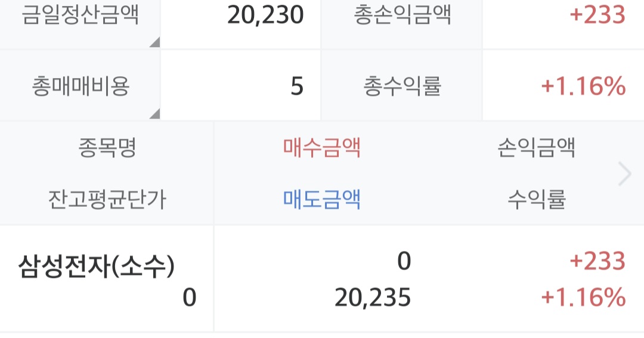
Task: Select the red 매수금액 column header
Action: [322, 148]
